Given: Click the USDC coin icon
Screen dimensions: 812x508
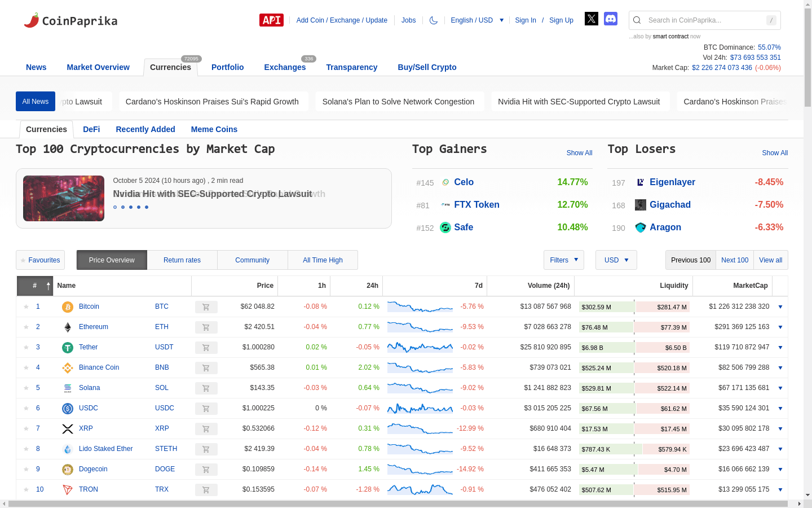Looking at the screenshot, I should [x=68, y=409].
